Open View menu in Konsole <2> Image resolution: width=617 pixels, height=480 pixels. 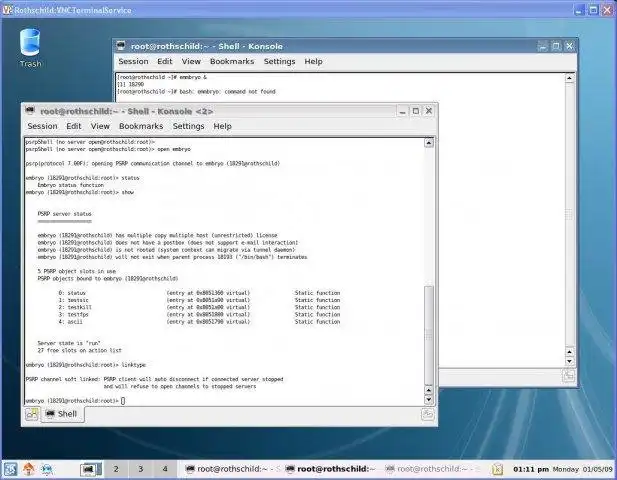[x=100, y=126]
